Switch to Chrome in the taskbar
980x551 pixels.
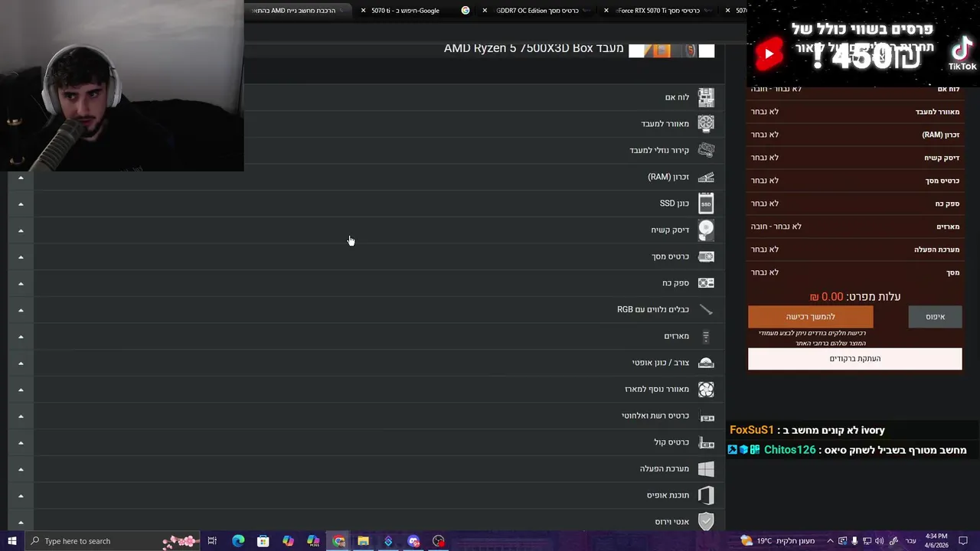(338, 541)
